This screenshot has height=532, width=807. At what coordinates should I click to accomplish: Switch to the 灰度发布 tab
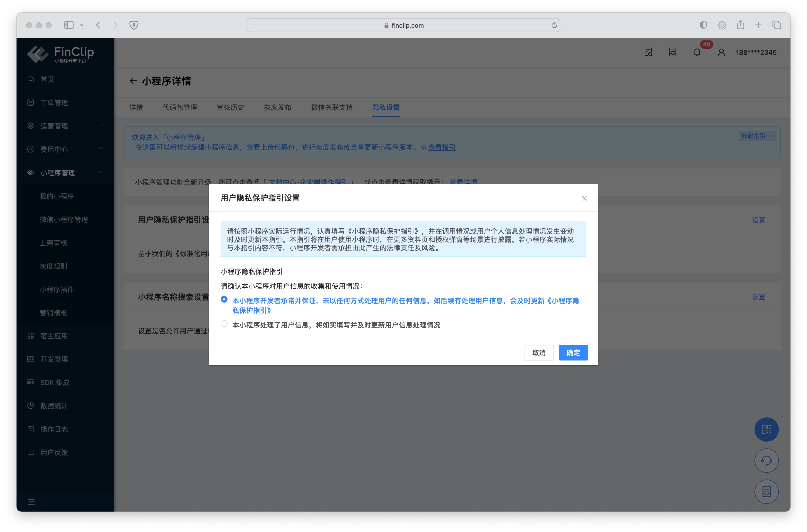point(277,108)
